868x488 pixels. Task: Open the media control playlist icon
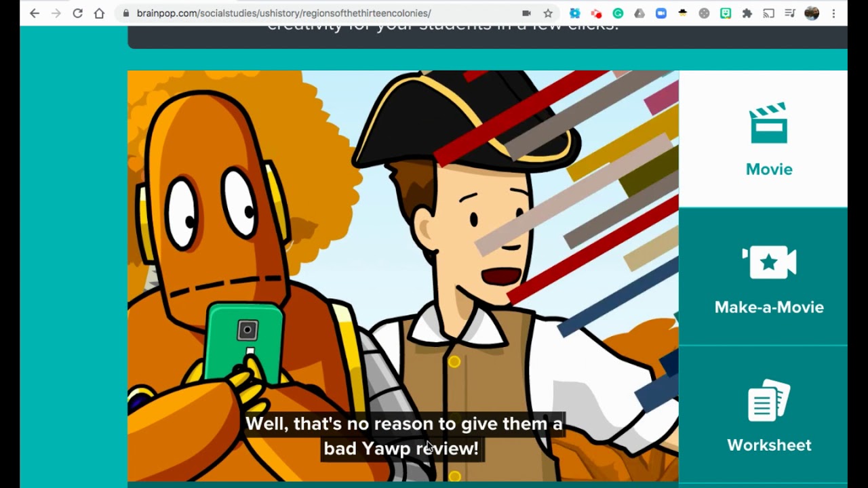790,13
